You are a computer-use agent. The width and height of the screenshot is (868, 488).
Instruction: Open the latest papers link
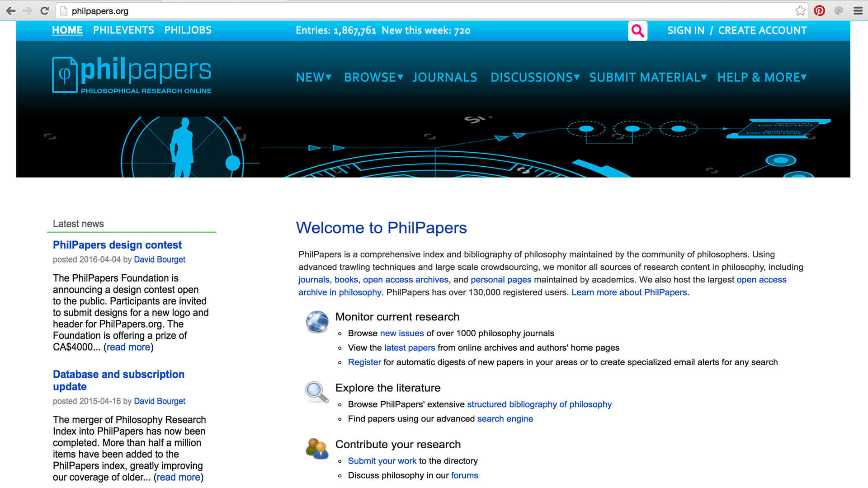point(410,348)
